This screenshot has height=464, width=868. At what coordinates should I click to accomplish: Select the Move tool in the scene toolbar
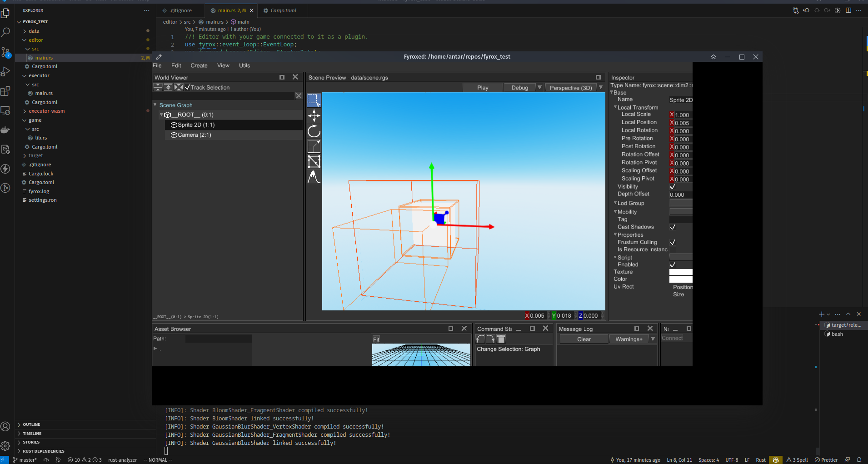(x=314, y=115)
